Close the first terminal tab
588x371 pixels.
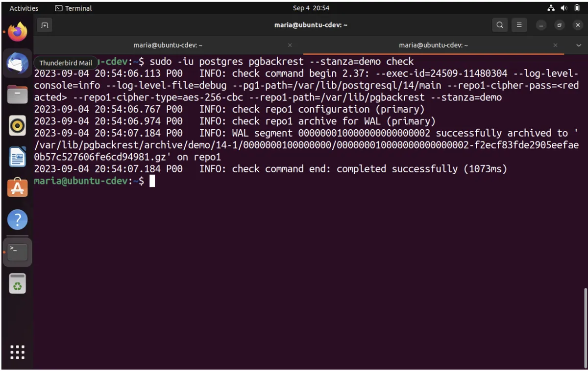tap(290, 45)
